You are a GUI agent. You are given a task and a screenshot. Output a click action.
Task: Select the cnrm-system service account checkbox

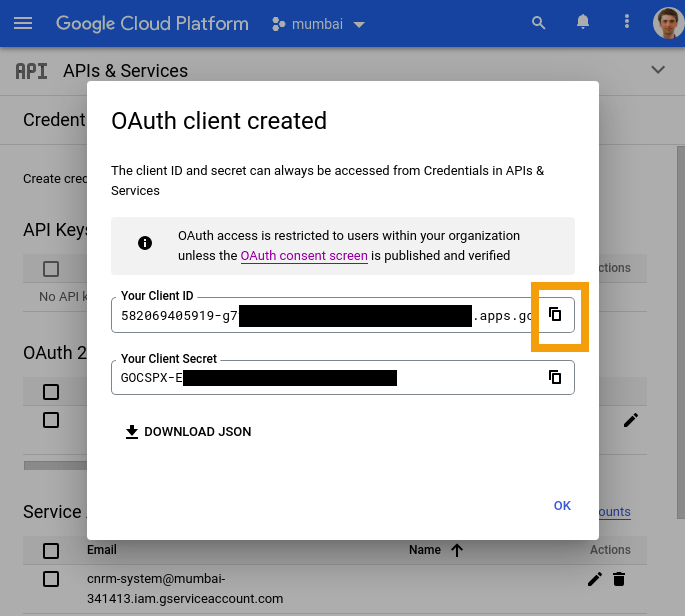tap(51, 579)
